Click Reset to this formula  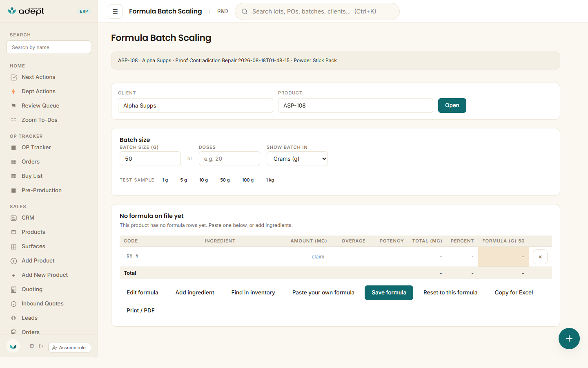450,293
